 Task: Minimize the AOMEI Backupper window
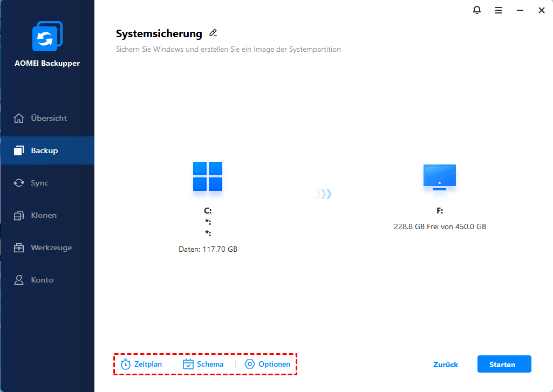point(520,10)
